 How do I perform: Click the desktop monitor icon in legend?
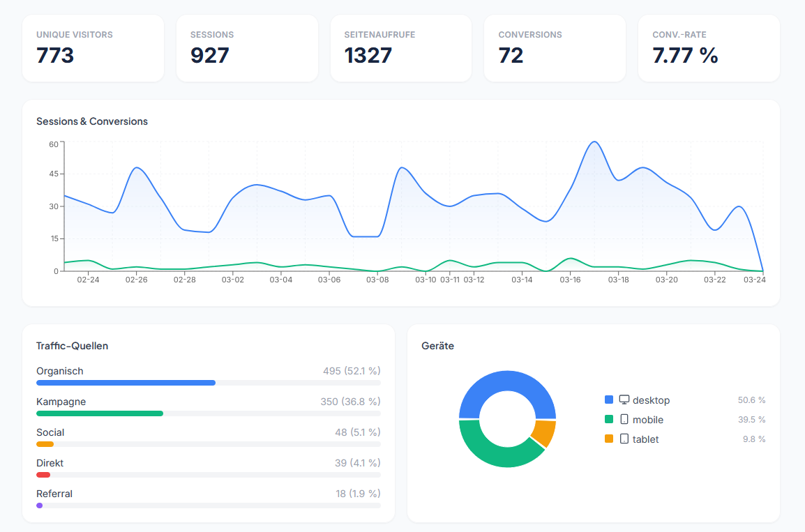click(x=624, y=400)
